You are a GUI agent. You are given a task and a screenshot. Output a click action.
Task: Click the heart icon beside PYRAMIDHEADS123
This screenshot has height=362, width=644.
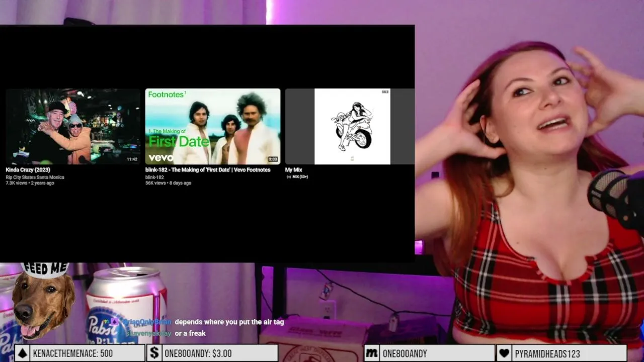(505, 353)
